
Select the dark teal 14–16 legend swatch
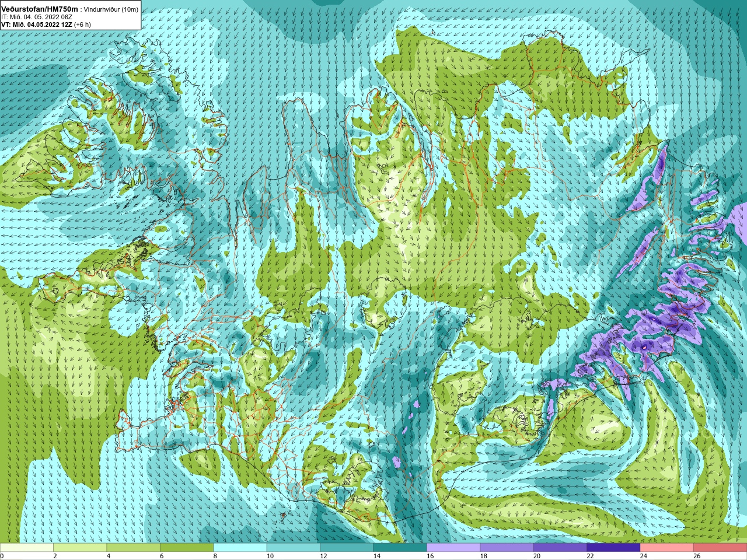[400, 548]
